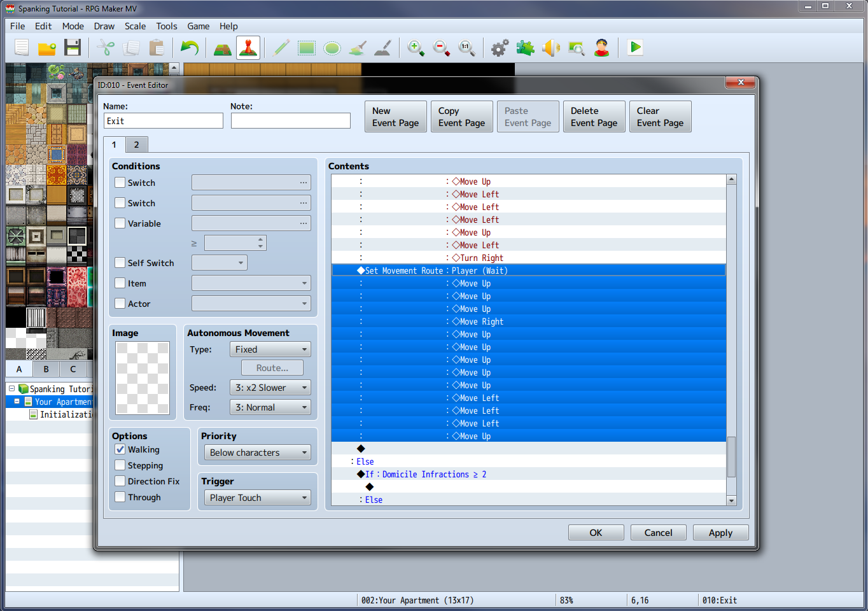Open the Draw menu
Screen dimensions: 868x611
click(x=104, y=26)
